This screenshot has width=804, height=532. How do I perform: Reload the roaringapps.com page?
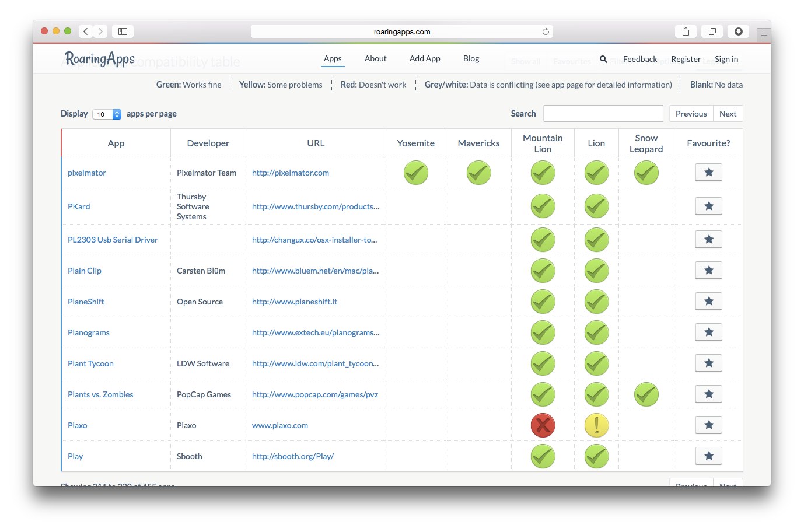pos(546,32)
